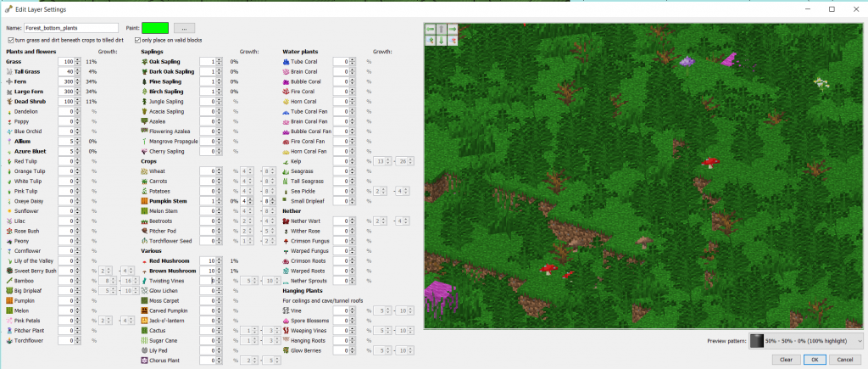Confirm settings with the OK button
This screenshot has width=868, height=369.
(x=814, y=360)
